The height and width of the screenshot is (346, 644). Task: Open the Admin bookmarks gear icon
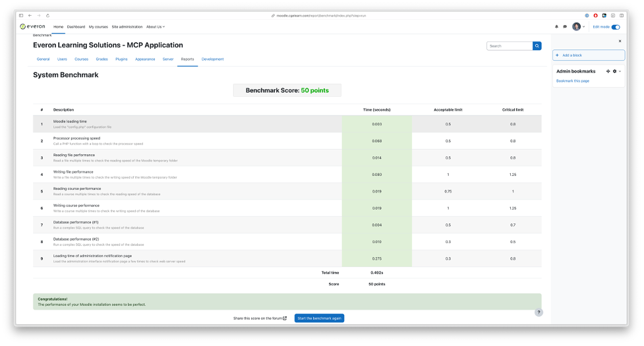[614, 71]
